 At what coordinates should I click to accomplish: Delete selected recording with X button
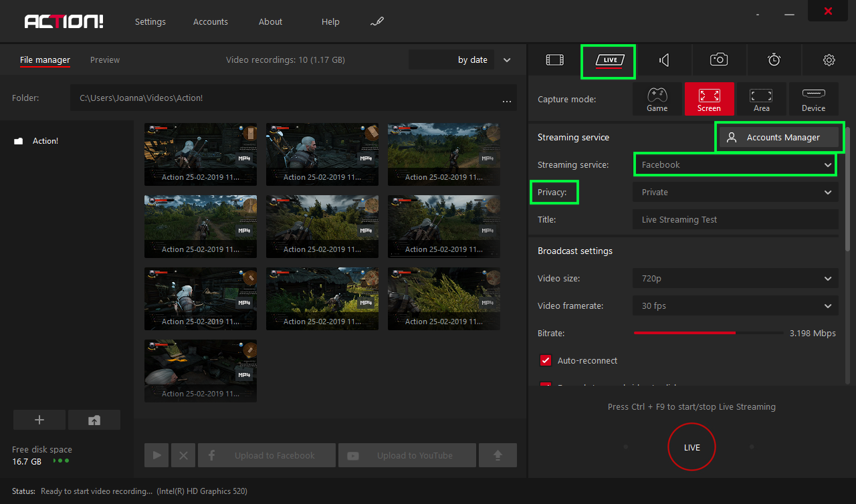(183, 455)
